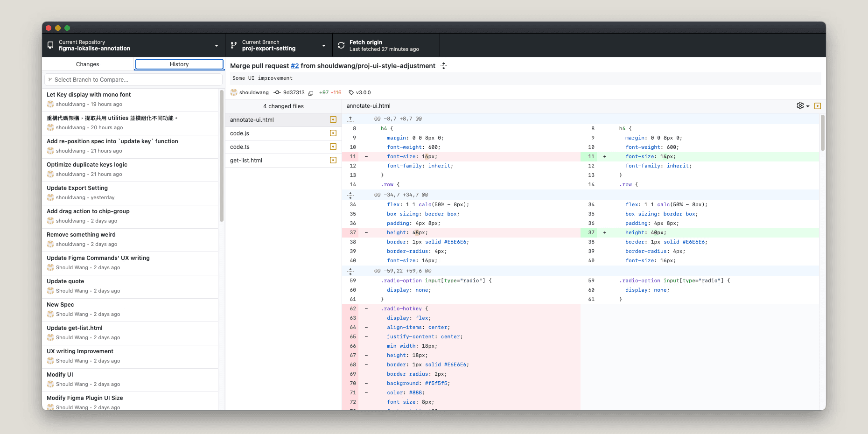Expand hidden lines at the -34,7 hunk
The width and height of the screenshot is (868, 434).
click(350, 195)
